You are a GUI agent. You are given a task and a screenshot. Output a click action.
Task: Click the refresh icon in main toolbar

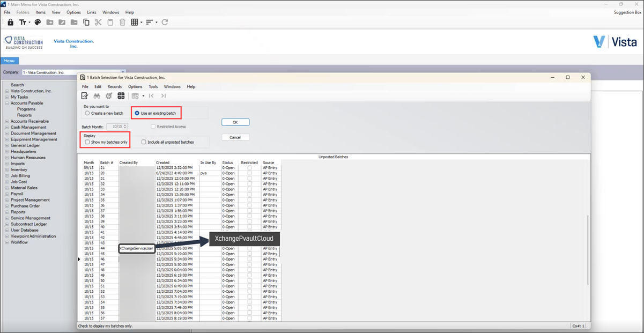pos(165,22)
